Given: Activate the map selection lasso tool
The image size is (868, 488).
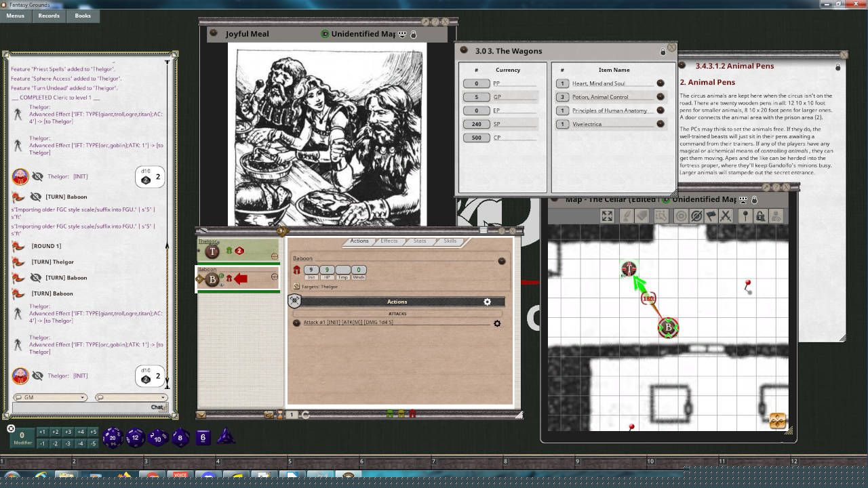Looking at the screenshot, I should 661,216.
